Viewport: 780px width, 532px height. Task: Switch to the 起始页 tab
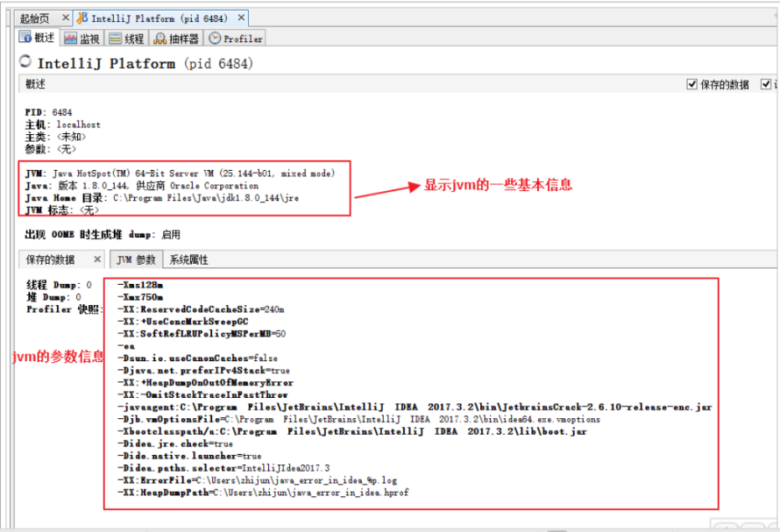point(35,18)
